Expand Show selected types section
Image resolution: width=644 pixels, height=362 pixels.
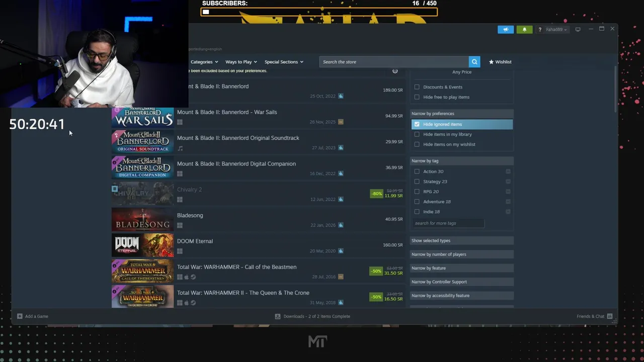click(x=462, y=241)
